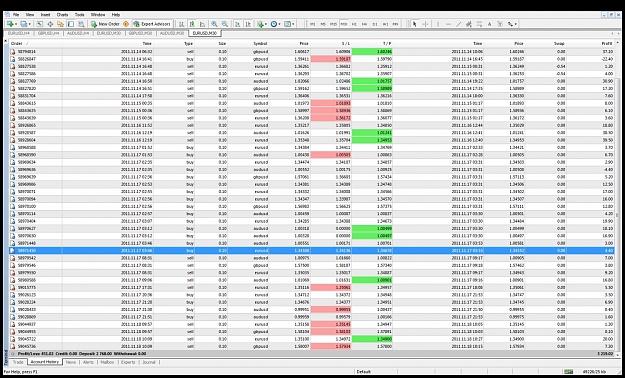Toggle the M30 timeframe button
Screen dimensions: 625x378
click(x=344, y=24)
